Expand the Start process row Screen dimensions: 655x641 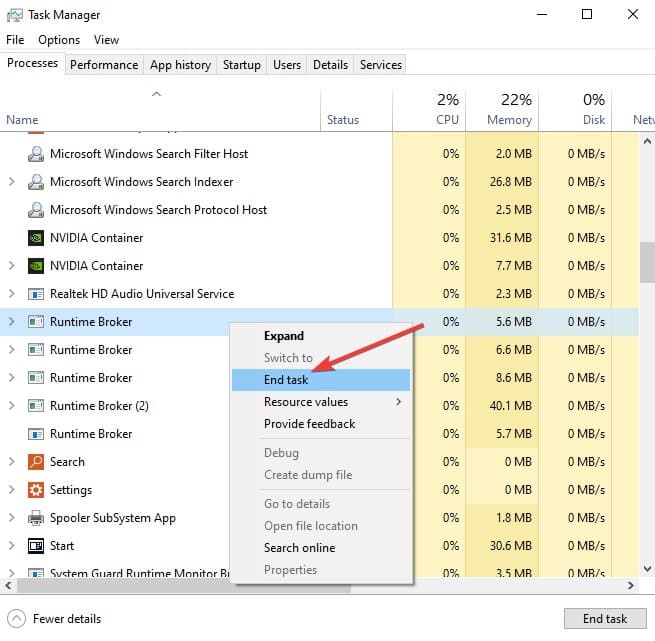(x=12, y=546)
